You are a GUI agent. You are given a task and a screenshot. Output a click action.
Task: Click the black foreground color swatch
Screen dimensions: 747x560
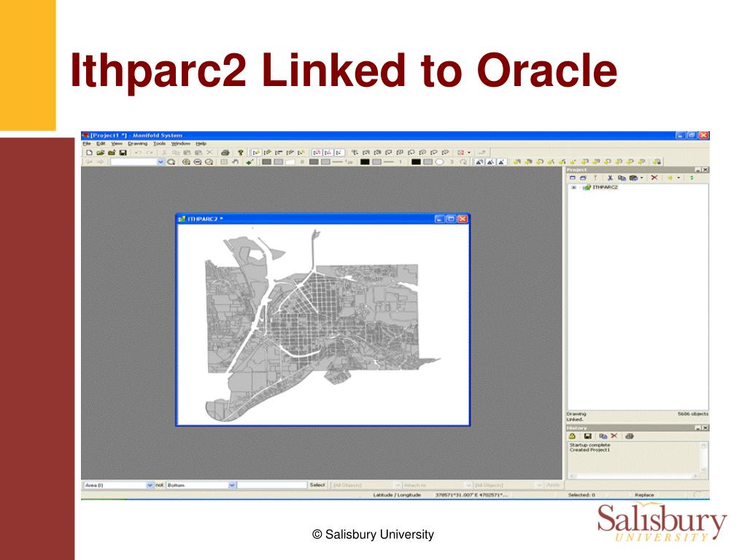click(x=365, y=162)
